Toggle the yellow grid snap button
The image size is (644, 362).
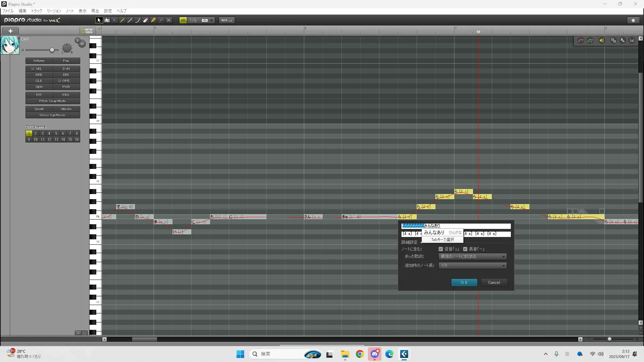[x=183, y=20]
